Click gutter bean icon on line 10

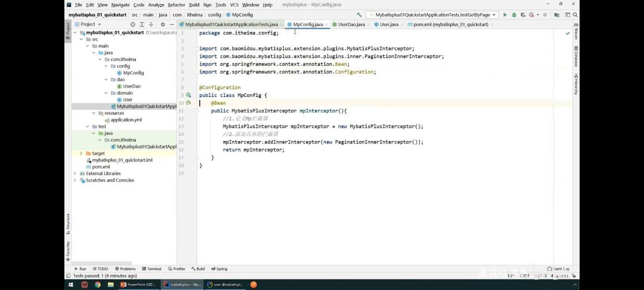188,103
